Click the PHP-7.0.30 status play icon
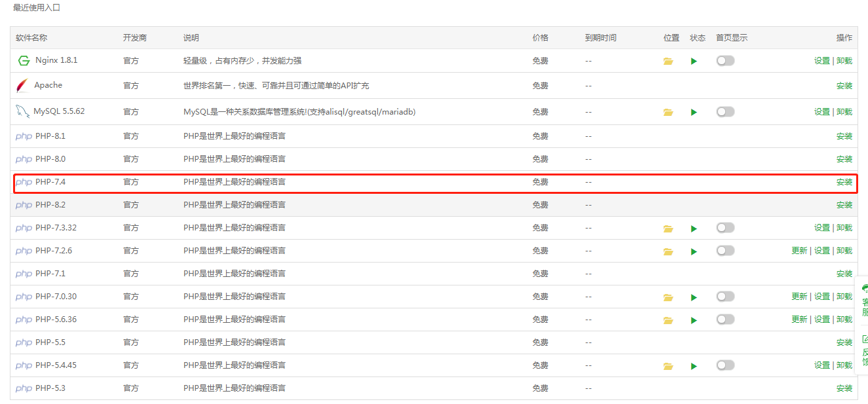868x404 pixels. click(x=694, y=297)
